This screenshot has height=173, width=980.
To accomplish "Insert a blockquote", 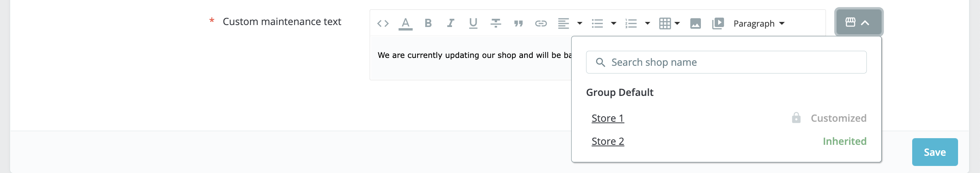I will tap(518, 23).
